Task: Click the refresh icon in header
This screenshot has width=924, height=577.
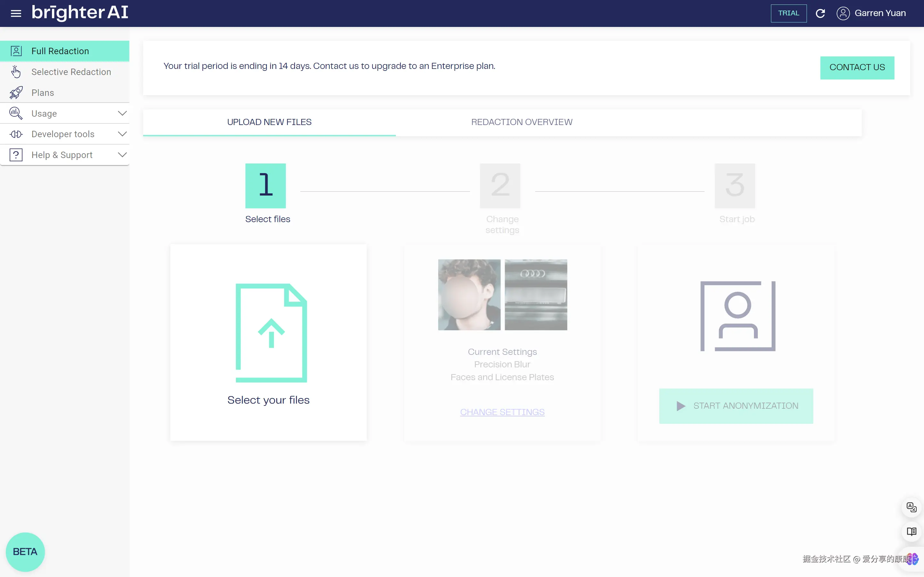Action: (820, 13)
